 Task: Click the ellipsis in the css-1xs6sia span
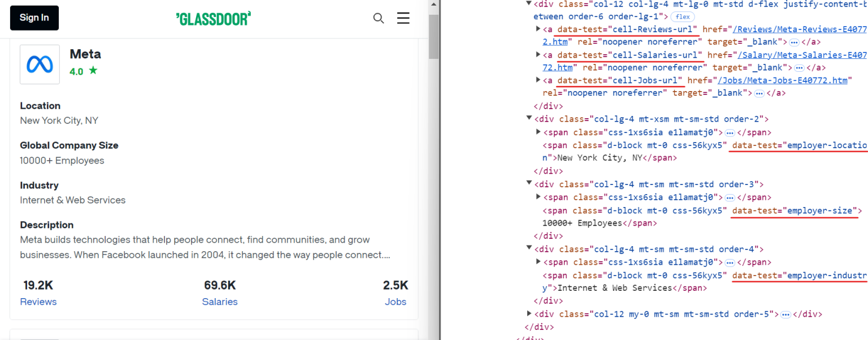click(x=730, y=132)
